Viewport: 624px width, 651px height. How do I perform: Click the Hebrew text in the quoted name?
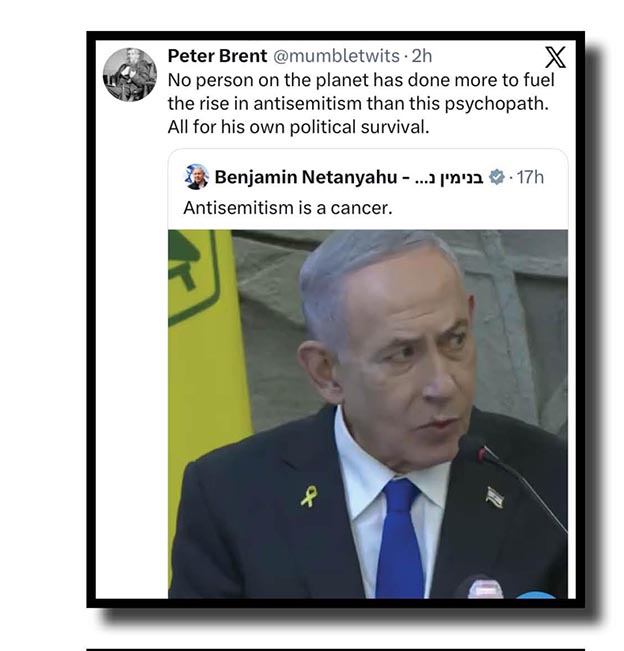tap(449, 178)
